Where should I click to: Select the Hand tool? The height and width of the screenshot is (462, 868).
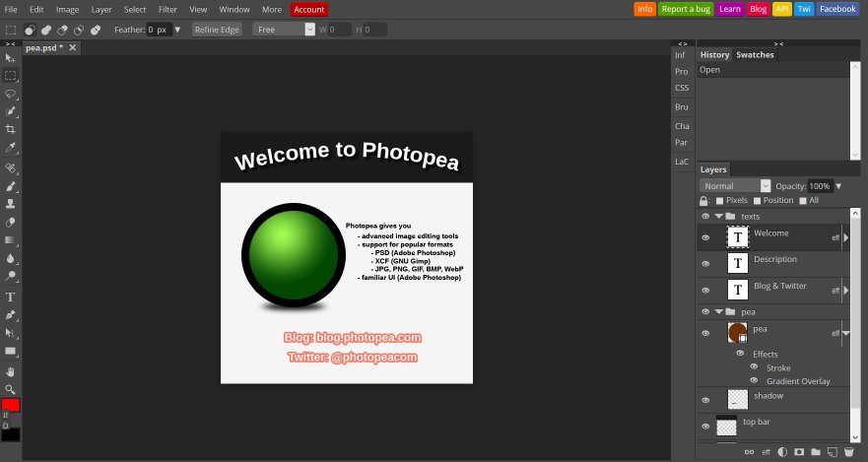point(10,371)
